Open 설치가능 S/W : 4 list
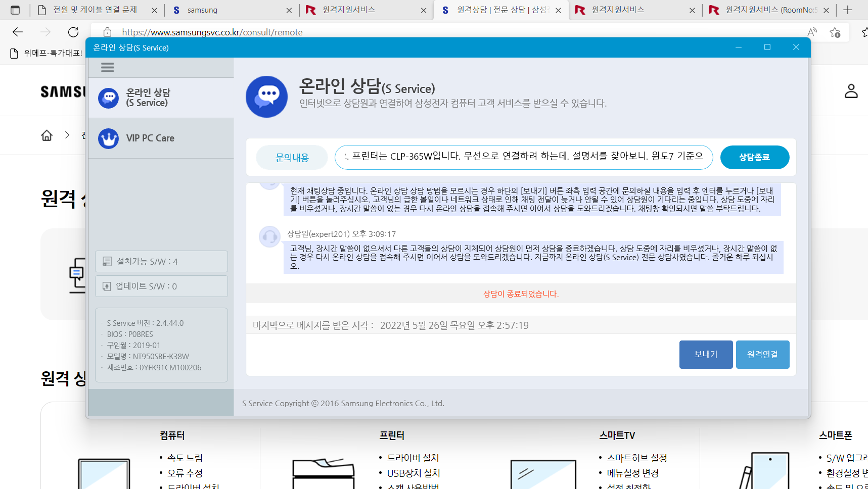 (x=161, y=262)
